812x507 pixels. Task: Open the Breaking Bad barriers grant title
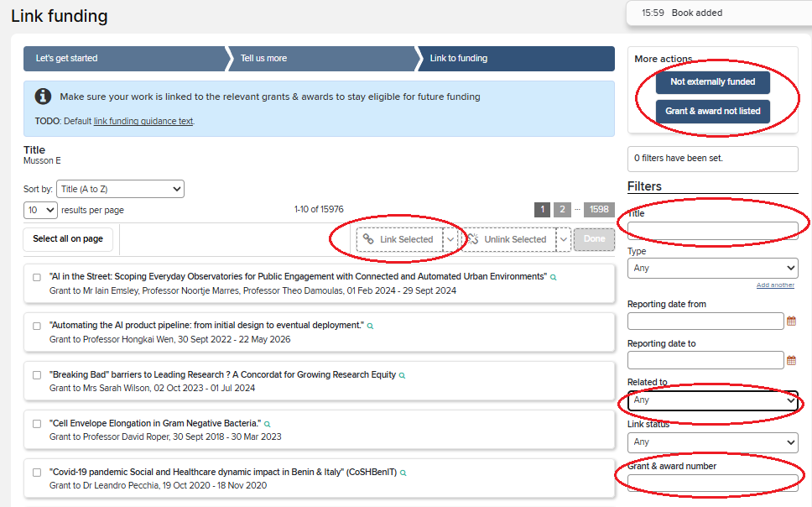click(x=222, y=375)
